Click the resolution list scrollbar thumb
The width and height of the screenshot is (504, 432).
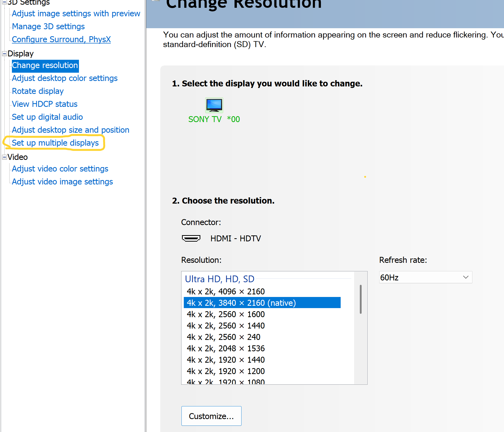pyautogui.click(x=361, y=299)
